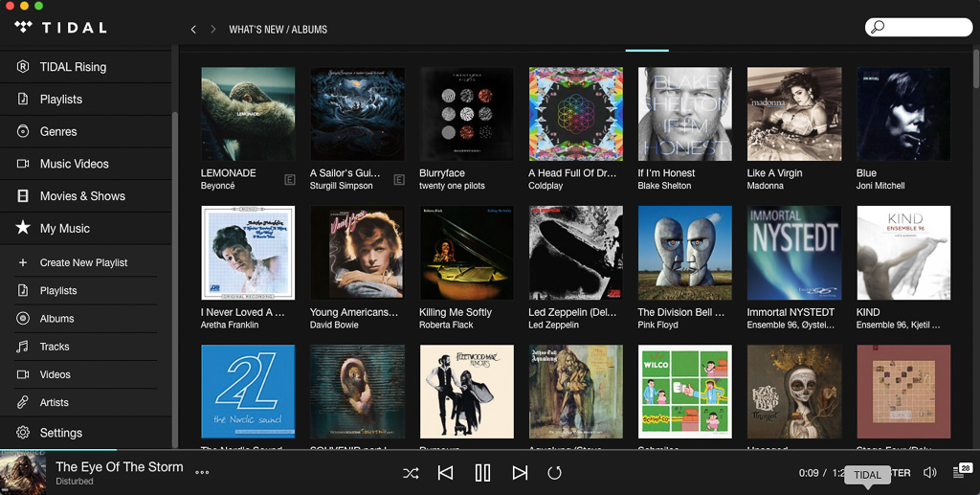The image size is (980, 495).
Task: Click Create New Playlist
Action: [x=83, y=262]
